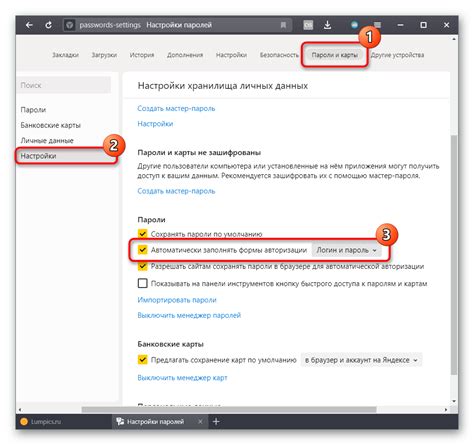Expand в браузер и аккаунт на Яндексе dropdown

[361, 360]
